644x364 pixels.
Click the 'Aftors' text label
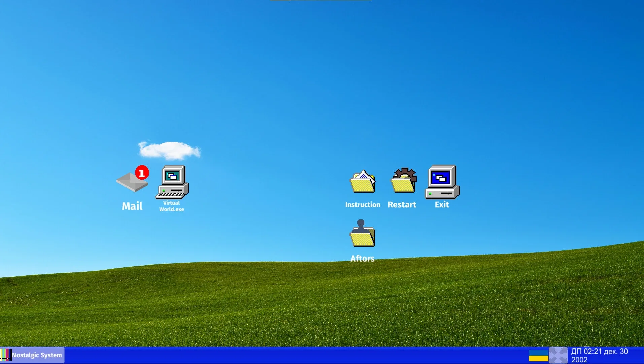362,259
